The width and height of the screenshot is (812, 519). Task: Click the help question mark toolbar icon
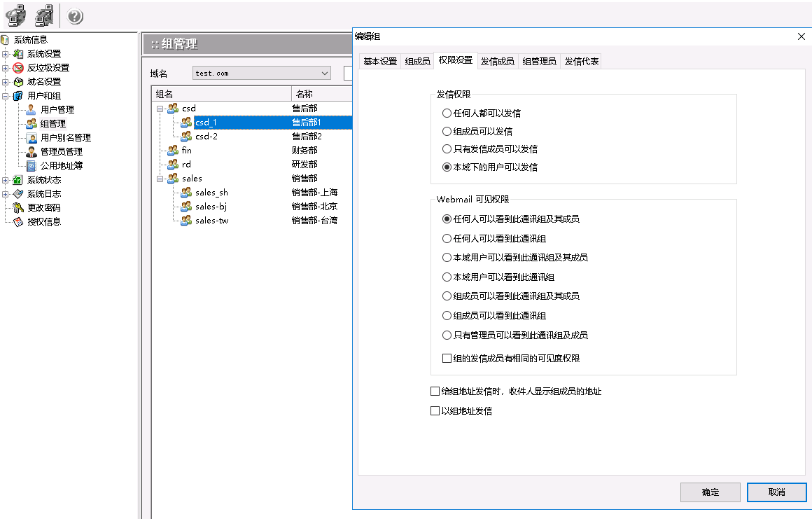(75, 17)
